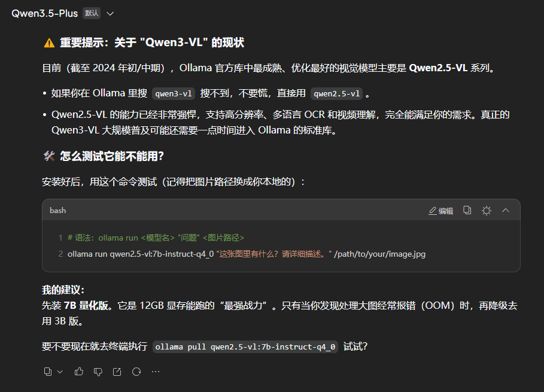The width and height of the screenshot is (544, 392).
Task: Copy the entire assistant response
Action: (47, 371)
